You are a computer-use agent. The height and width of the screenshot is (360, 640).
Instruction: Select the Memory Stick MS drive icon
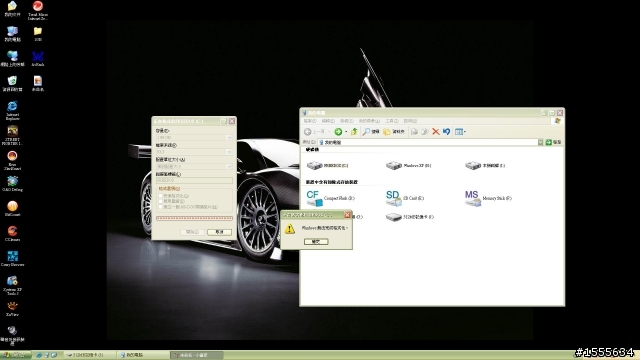tap(473, 198)
